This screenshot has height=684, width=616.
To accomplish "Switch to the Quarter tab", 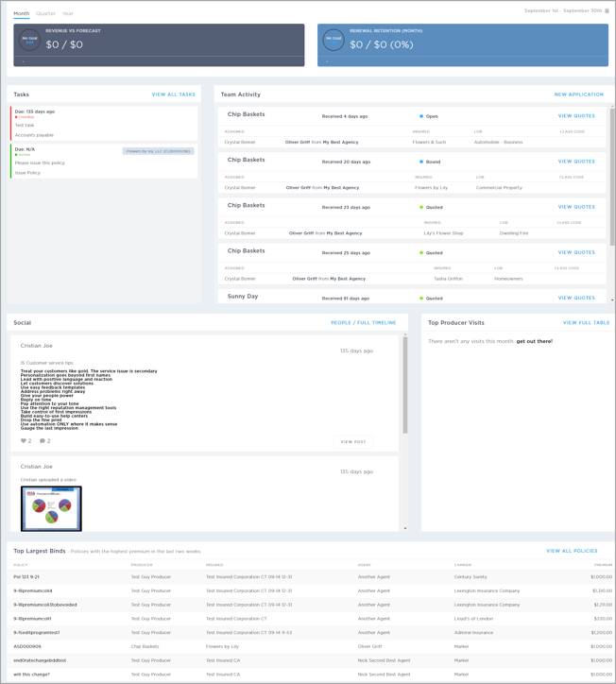I will pyautogui.click(x=45, y=13).
